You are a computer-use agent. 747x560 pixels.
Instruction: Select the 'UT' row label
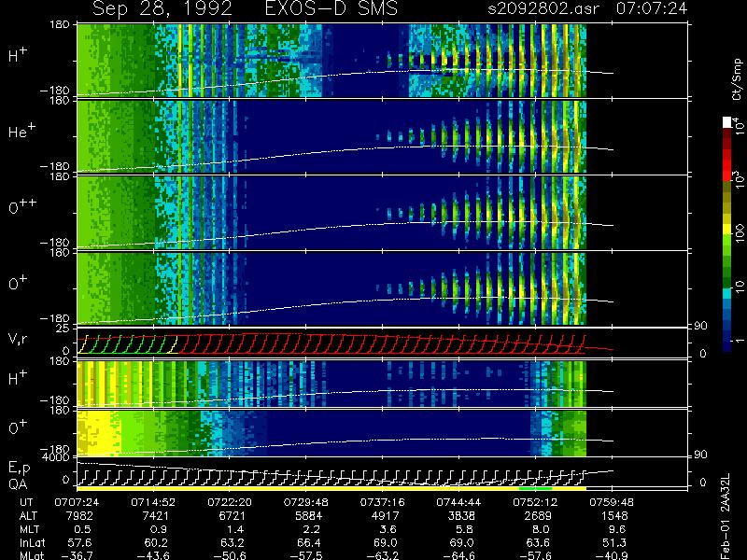[x=27, y=502]
